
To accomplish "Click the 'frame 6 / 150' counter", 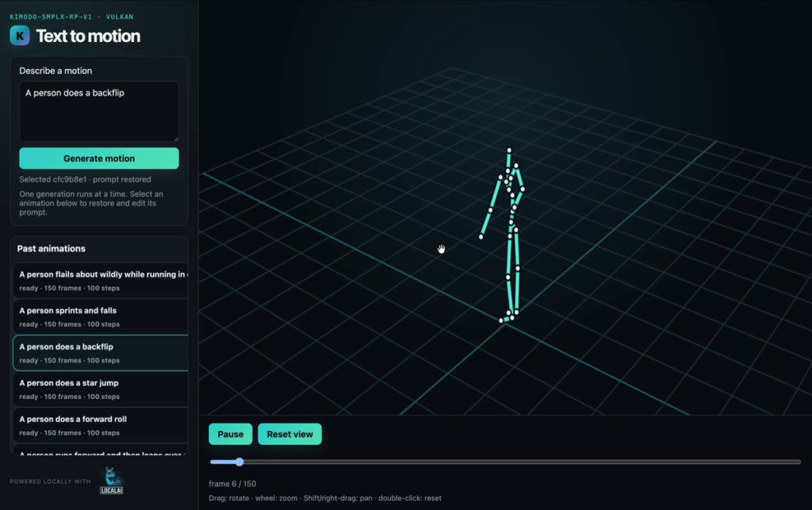I will point(232,484).
